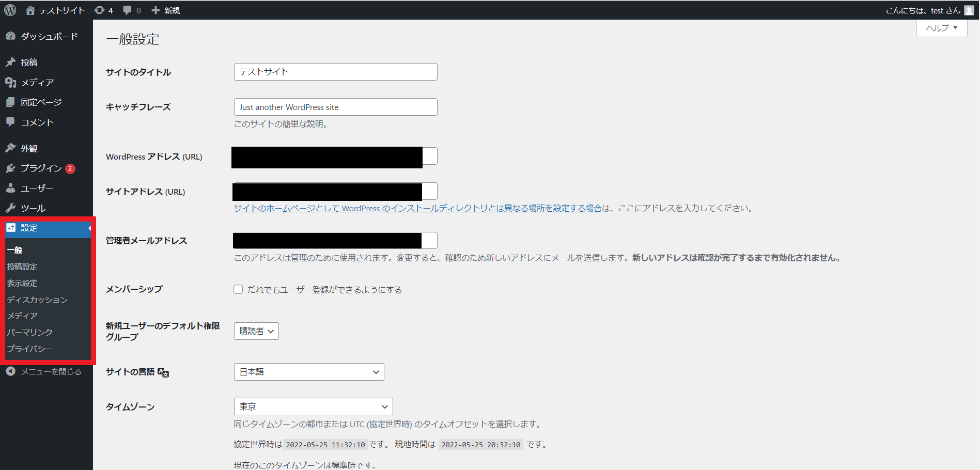Click the キャッチフレーズ tagline text field
This screenshot has height=470, width=980.
[x=335, y=107]
